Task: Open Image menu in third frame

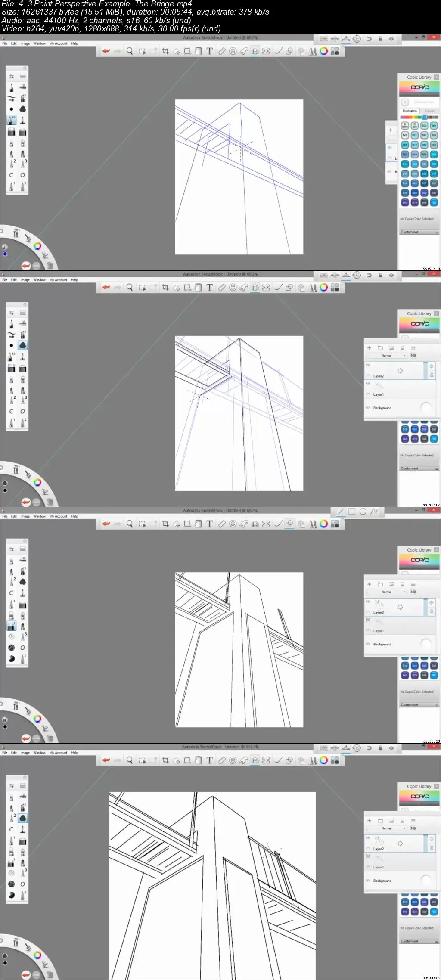Action: [25, 516]
